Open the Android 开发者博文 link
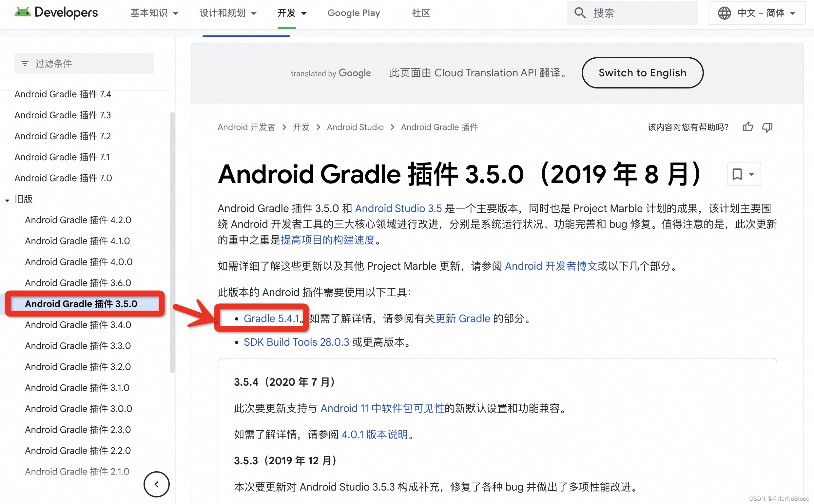 click(x=551, y=266)
